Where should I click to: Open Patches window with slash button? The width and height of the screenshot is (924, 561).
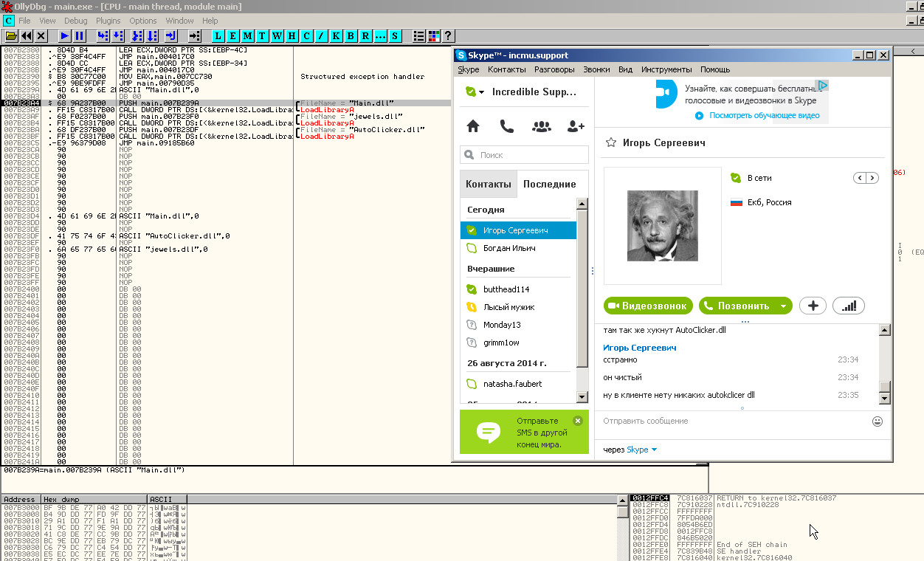tap(322, 35)
